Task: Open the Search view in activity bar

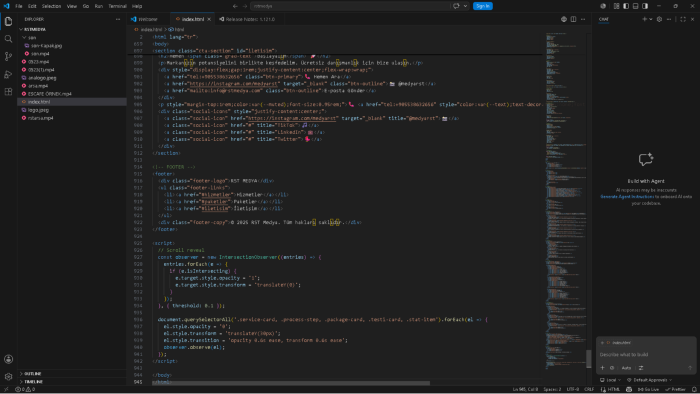Action: point(8,39)
